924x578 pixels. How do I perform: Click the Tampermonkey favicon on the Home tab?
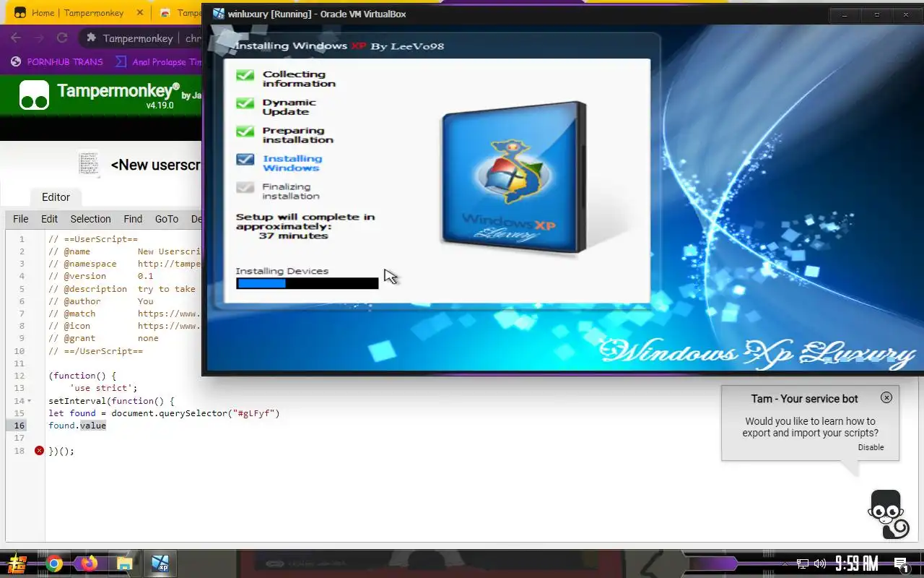click(20, 13)
